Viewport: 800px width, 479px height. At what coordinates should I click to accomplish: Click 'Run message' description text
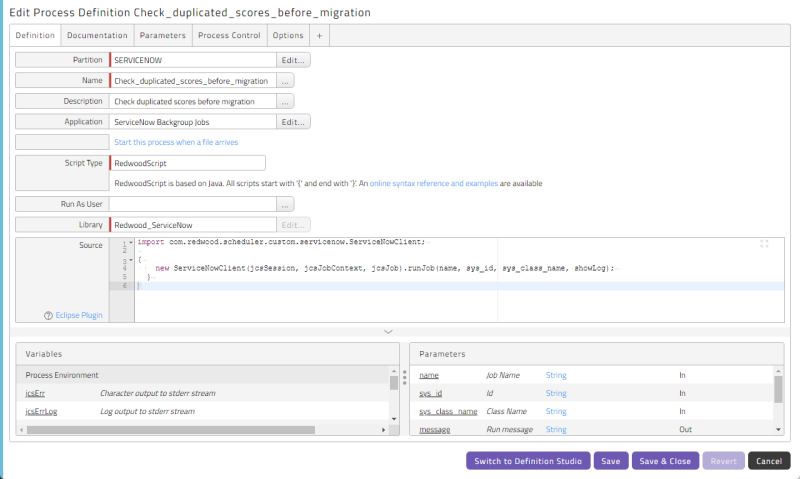pyautogui.click(x=510, y=430)
